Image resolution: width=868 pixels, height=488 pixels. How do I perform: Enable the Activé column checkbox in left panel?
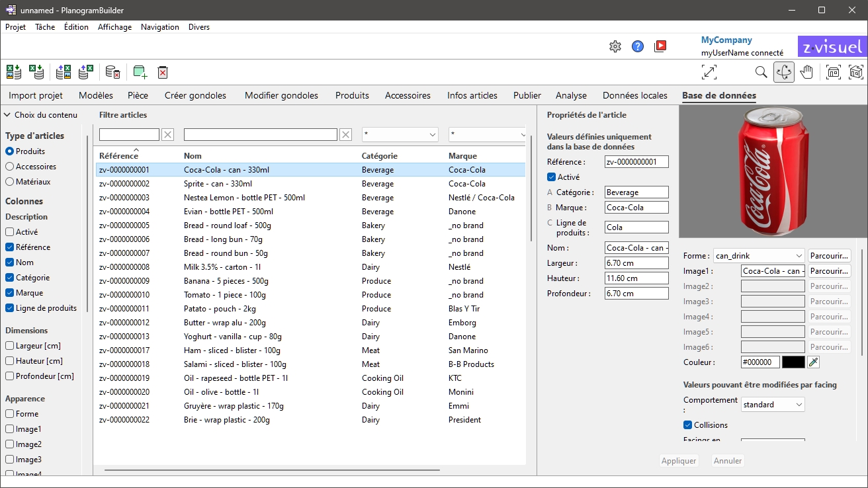click(x=9, y=232)
